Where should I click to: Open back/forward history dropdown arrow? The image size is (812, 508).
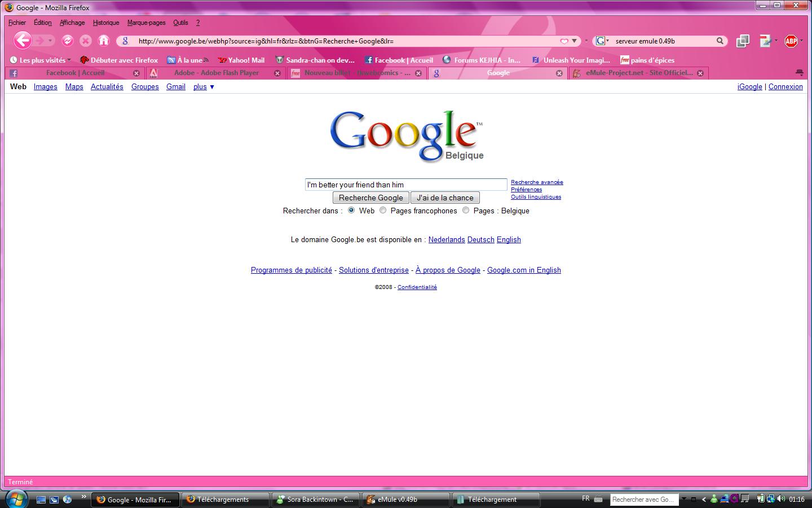pos(50,41)
